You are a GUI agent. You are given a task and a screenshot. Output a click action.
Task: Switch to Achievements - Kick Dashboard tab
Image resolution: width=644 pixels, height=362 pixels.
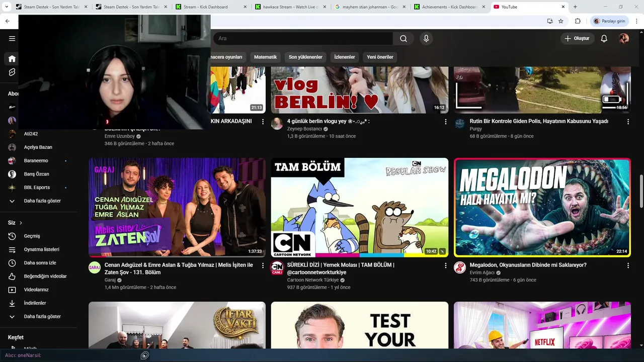(x=449, y=7)
